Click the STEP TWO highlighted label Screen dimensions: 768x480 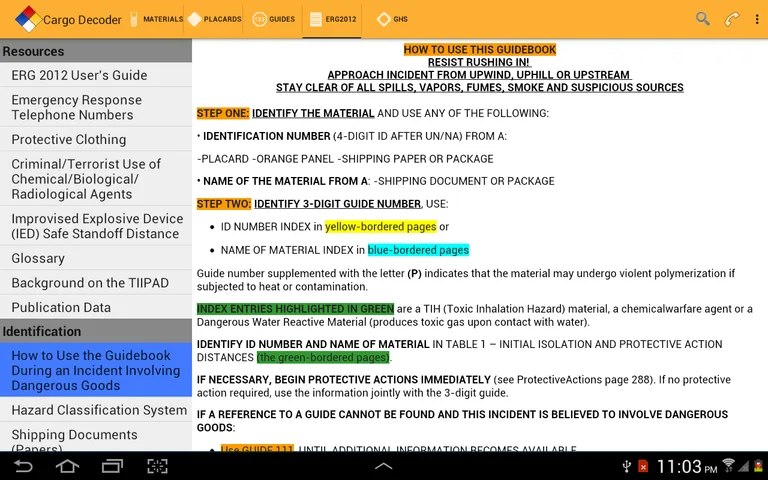[224, 204]
